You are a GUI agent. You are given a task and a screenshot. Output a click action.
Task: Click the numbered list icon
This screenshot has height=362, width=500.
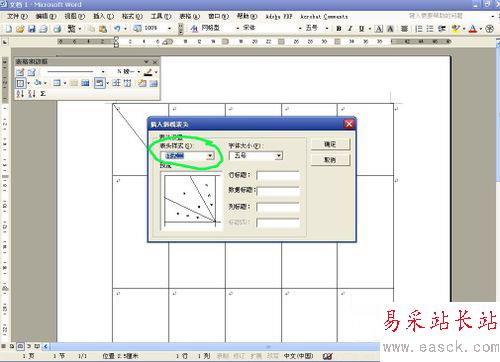pos(419,29)
